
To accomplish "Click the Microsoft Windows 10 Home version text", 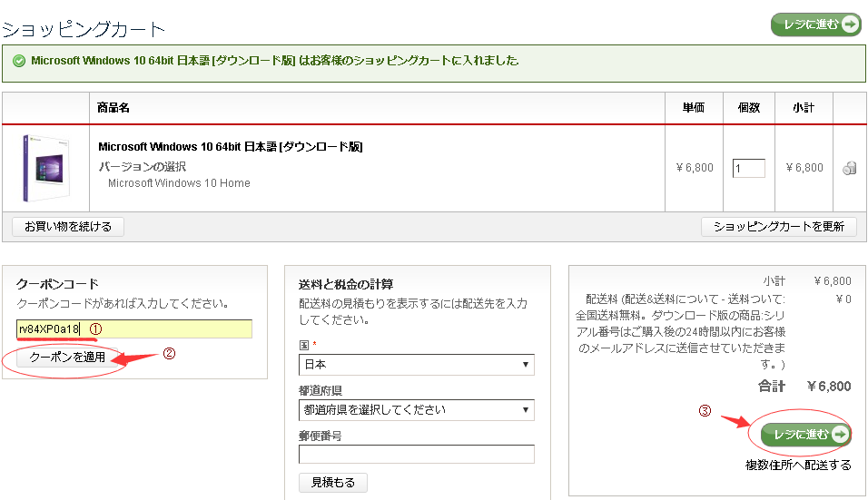I will [x=179, y=183].
